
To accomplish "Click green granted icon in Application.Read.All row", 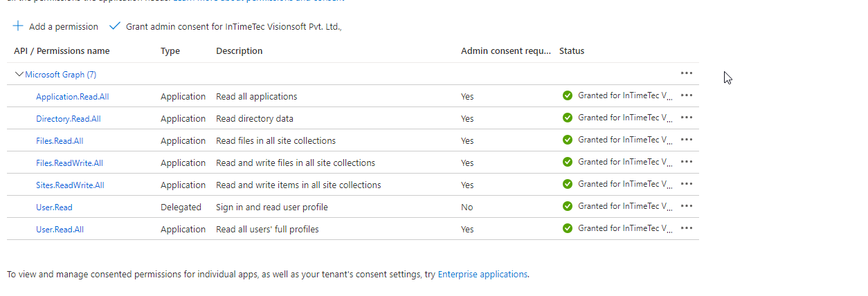I will pos(568,95).
